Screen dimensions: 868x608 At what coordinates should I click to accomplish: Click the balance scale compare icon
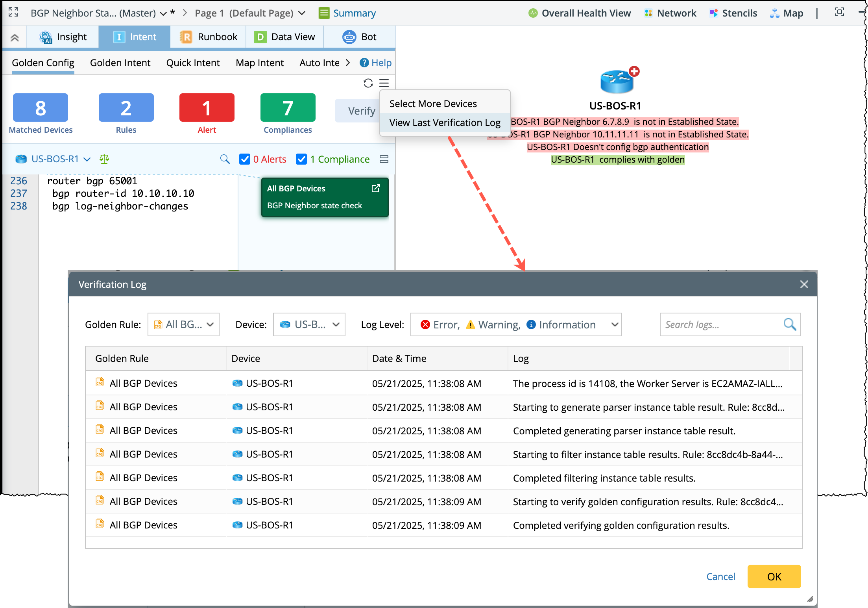(104, 159)
